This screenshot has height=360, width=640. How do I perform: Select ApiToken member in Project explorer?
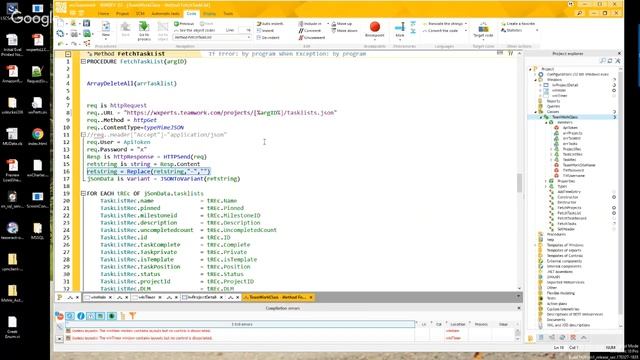[x=570, y=128]
